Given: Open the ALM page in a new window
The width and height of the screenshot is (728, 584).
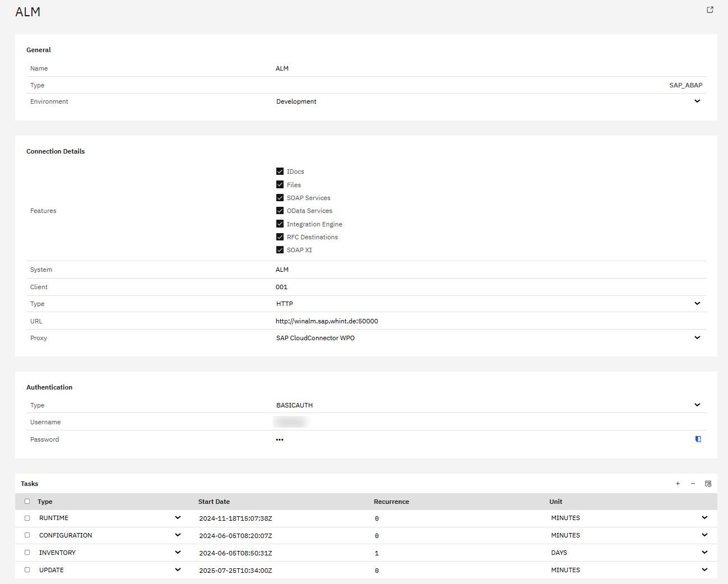Looking at the screenshot, I should tap(710, 10).
